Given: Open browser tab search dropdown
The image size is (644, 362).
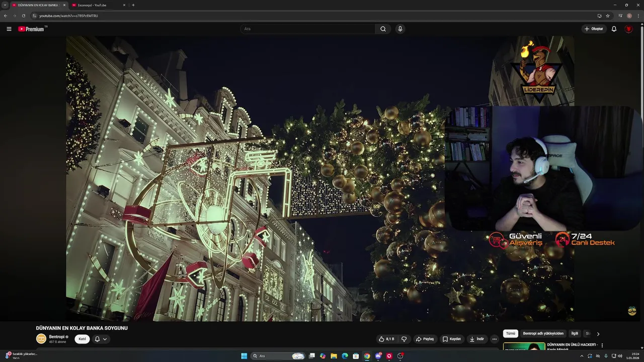Looking at the screenshot, I should [x=5, y=5].
